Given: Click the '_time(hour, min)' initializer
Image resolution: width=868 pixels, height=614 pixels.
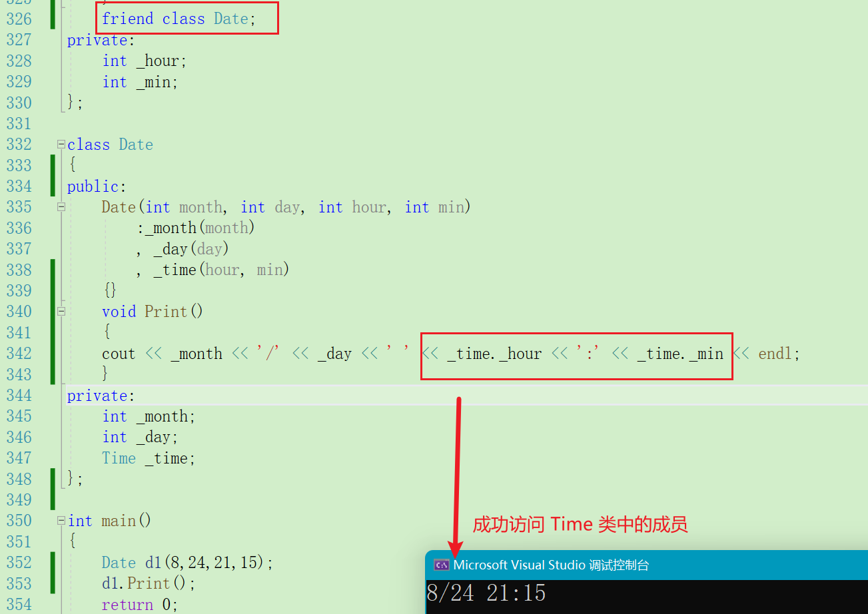Looking at the screenshot, I should click(221, 270).
